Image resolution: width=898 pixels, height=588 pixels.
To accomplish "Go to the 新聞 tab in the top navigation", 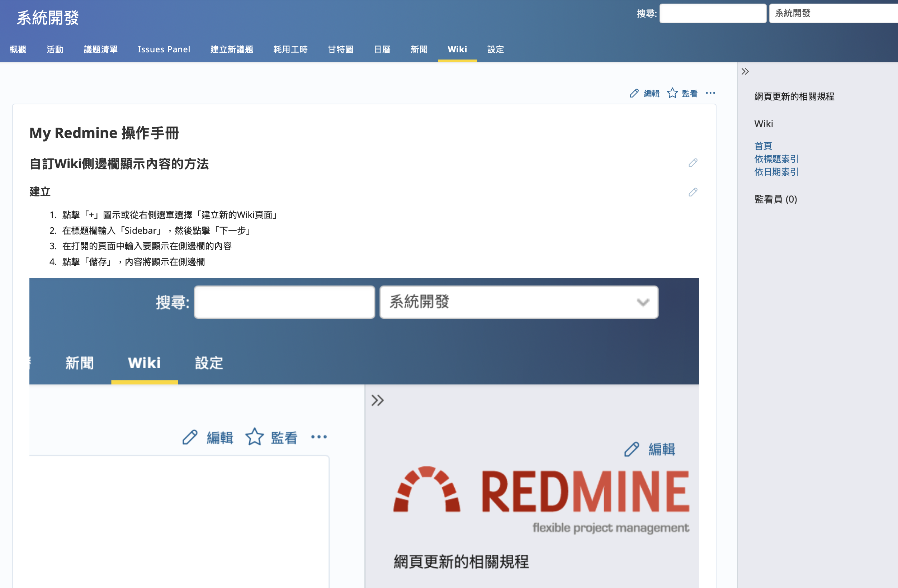I will (x=419, y=49).
